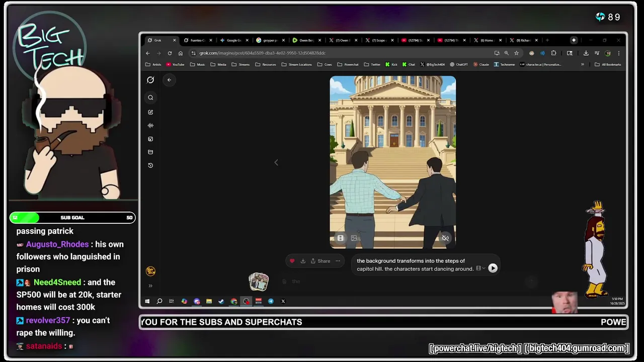644x362 pixels.
Task: Click the attached image thumbnail near input
Action: click(x=259, y=282)
